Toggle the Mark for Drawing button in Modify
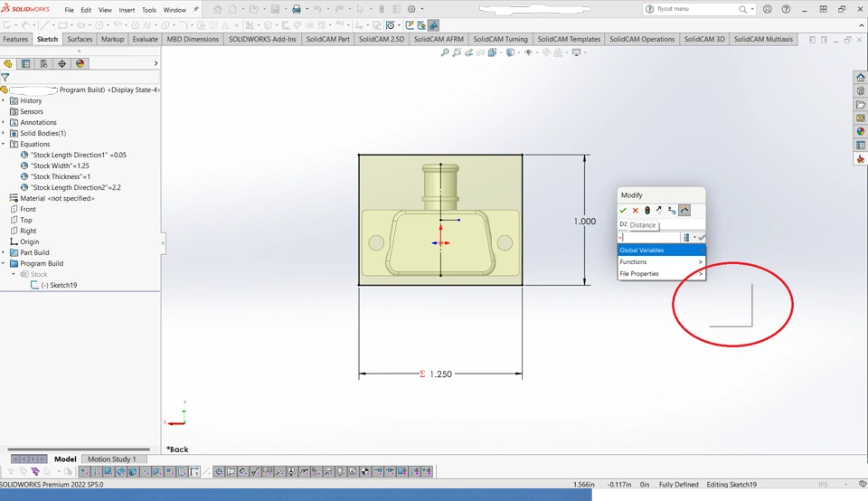The image size is (868, 501). (x=684, y=210)
